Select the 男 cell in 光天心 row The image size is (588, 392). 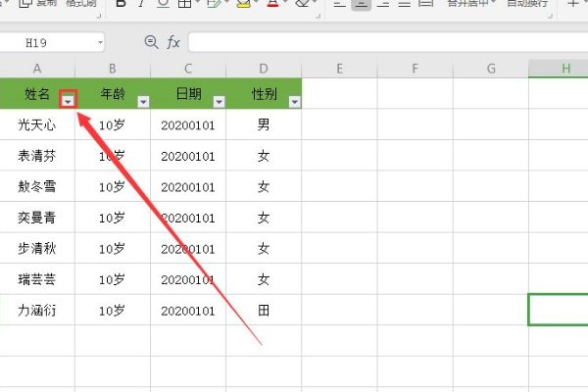264,124
